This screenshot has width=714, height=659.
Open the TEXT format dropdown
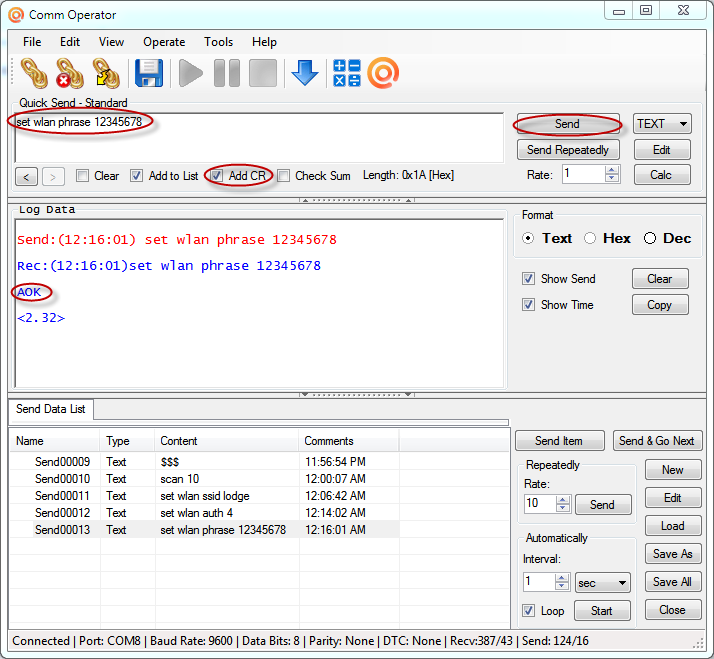[x=662, y=124]
